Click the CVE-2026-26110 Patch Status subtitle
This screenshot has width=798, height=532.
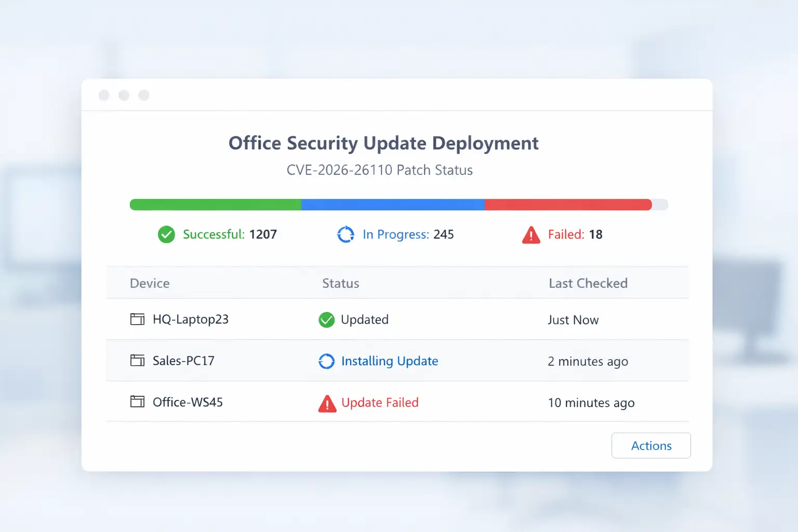pos(380,170)
